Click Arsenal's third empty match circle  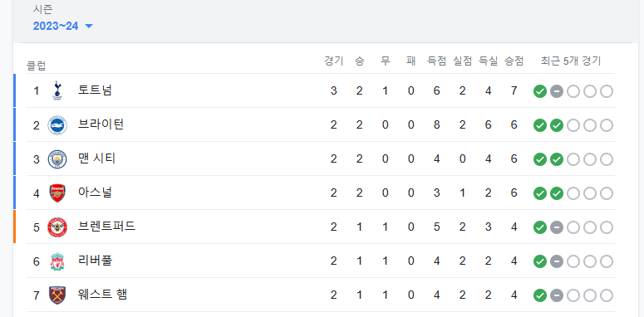pyautogui.click(x=573, y=193)
